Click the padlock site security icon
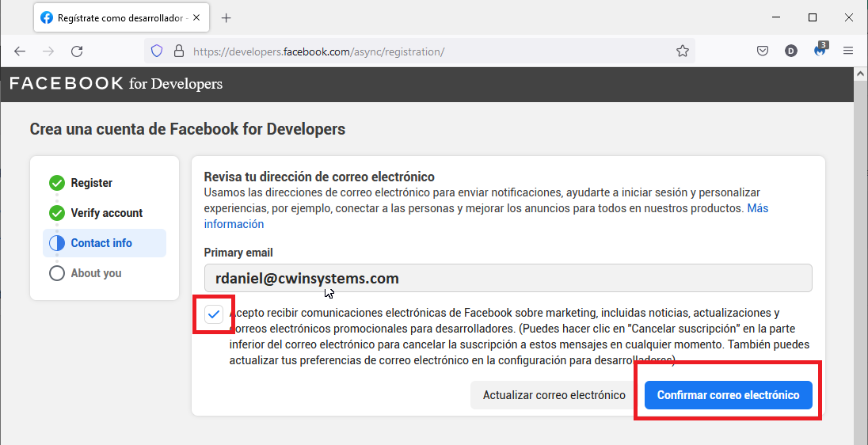Image resolution: width=868 pixels, height=445 pixels. (x=178, y=51)
